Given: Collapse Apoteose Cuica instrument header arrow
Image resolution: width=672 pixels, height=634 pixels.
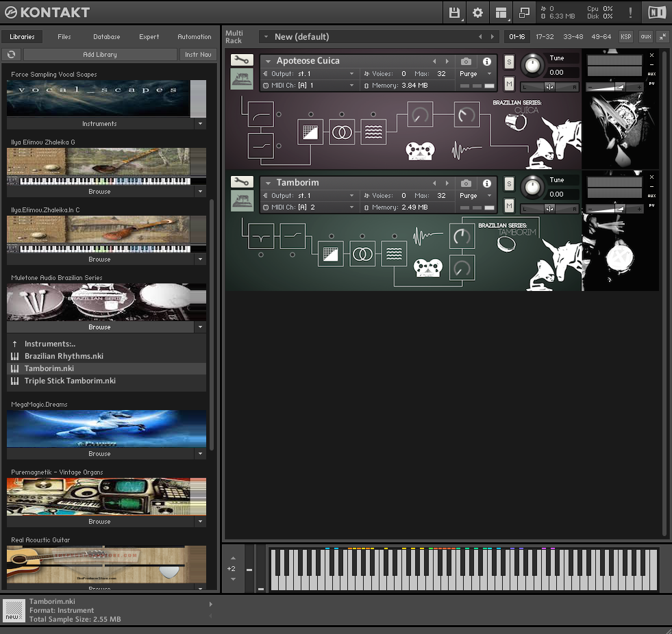Looking at the screenshot, I should click(268, 61).
